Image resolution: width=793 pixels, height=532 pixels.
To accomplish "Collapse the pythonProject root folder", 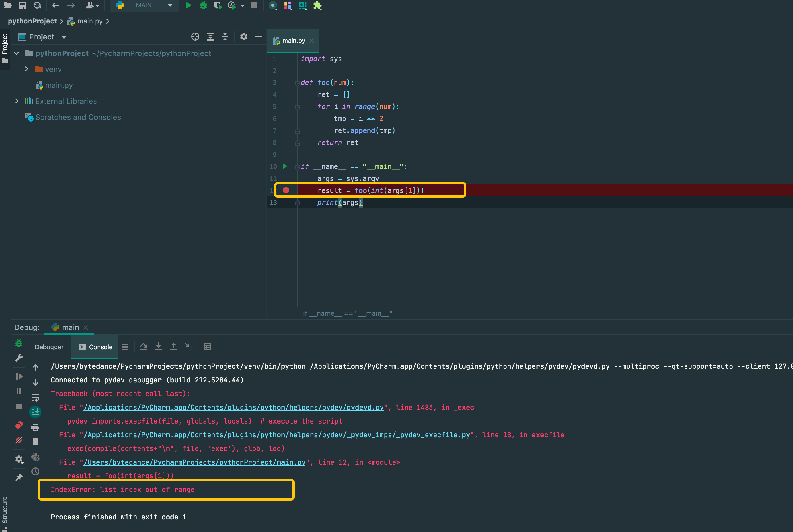I will 16,53.
